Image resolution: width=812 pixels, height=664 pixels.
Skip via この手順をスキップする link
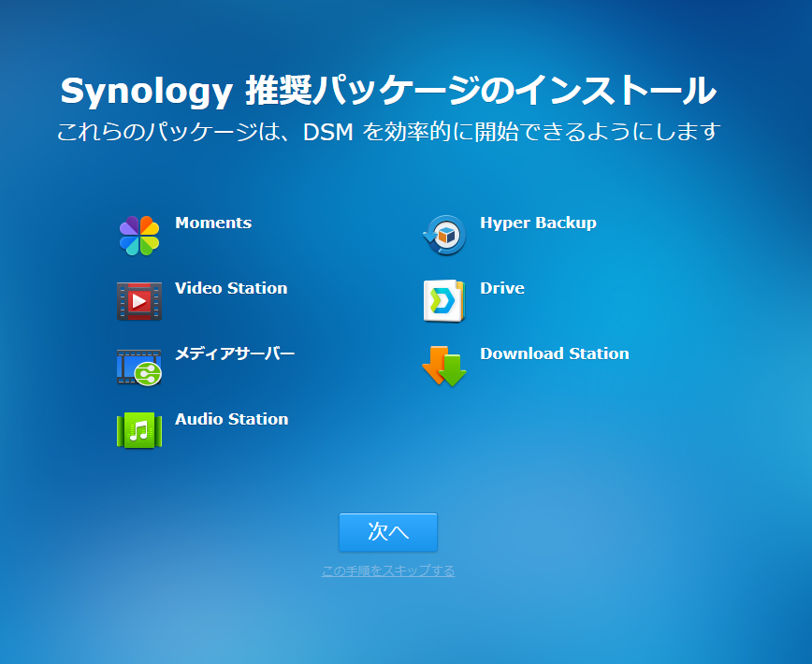388,570
